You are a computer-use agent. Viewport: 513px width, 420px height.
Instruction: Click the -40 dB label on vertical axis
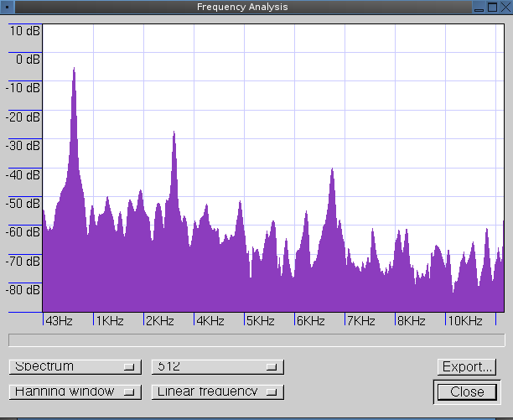pyautogui.click(x=23, y=175)
